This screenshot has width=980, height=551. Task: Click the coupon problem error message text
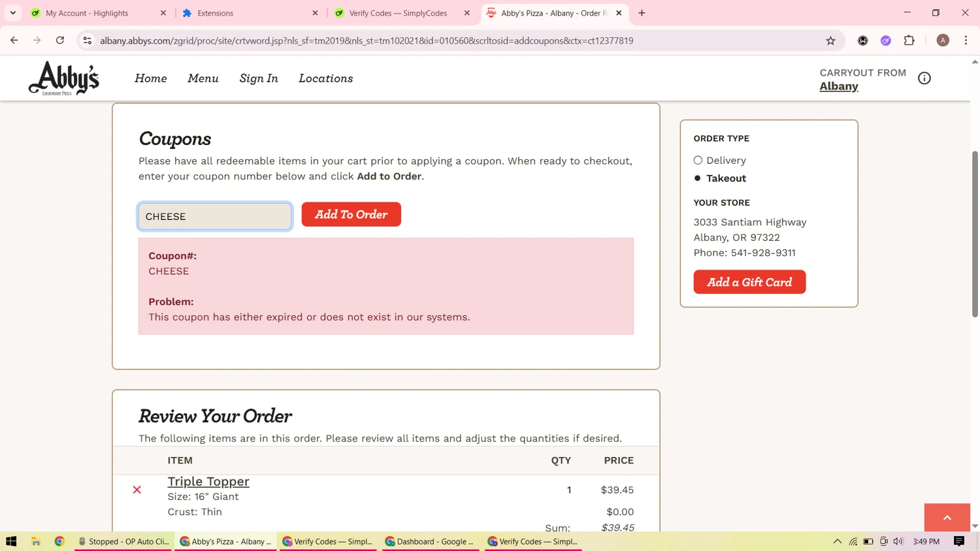(x=309, y=317)
